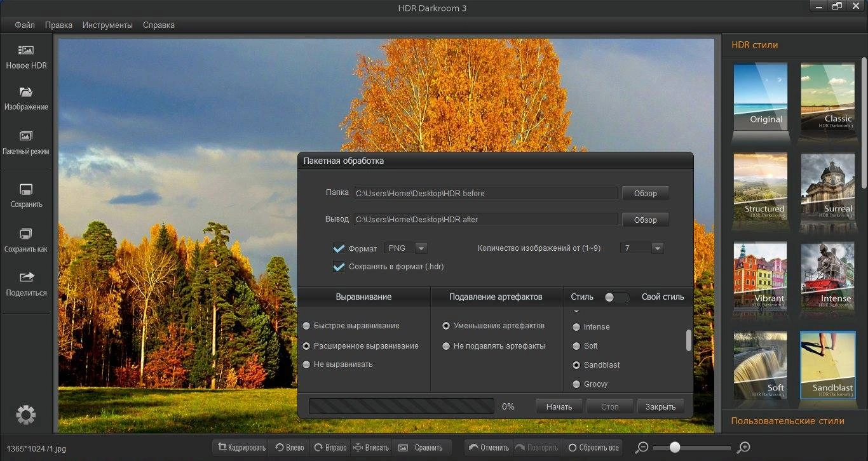Select Быстрое выравнивание radio button
Image resolution: width=868 pixels, height=461 pixels.
[x=306, y=326]
